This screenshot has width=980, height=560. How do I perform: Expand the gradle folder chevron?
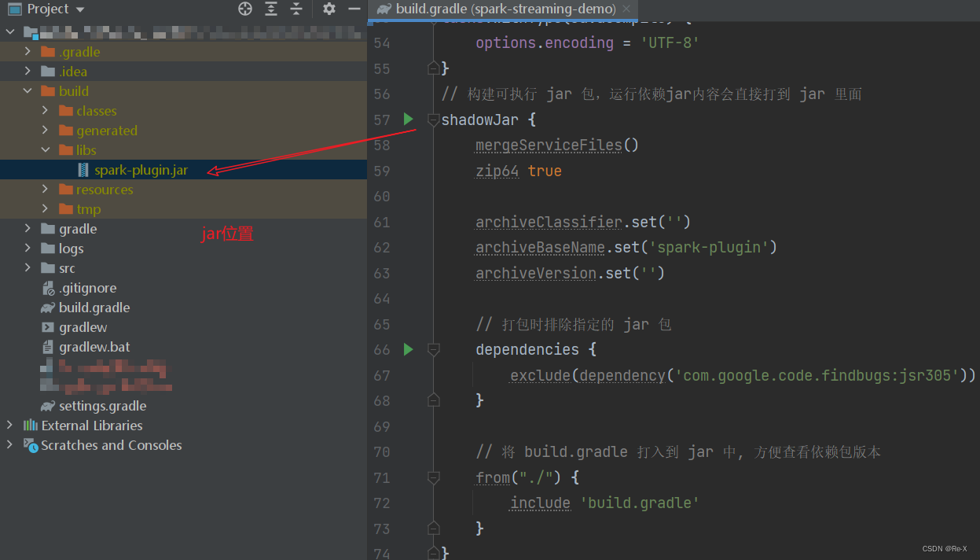[x=28, y=229]
